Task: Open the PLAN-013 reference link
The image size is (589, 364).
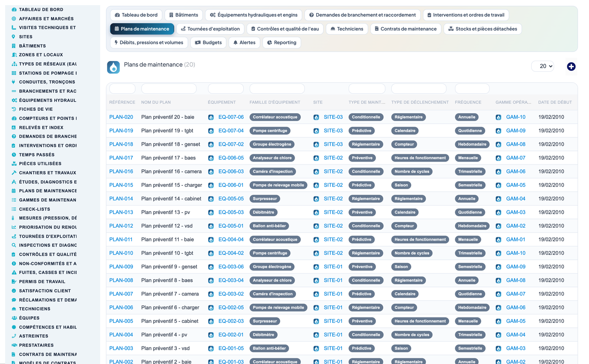Action: pos(121,212)
